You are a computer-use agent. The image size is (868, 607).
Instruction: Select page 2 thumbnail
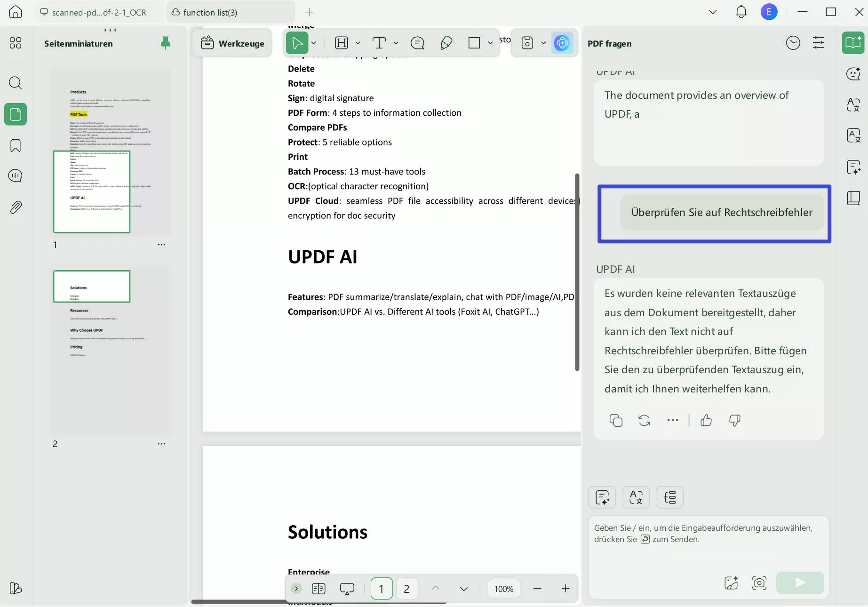(x=111, y=351)
